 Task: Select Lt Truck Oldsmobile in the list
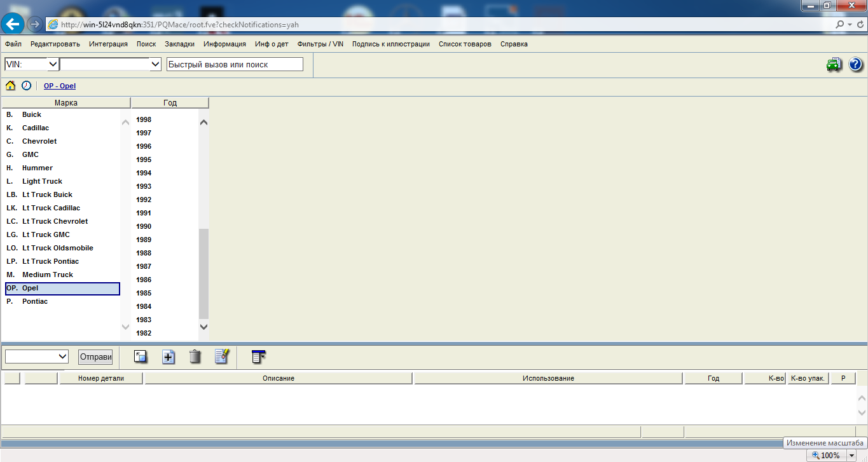click(x=62, y=248)
